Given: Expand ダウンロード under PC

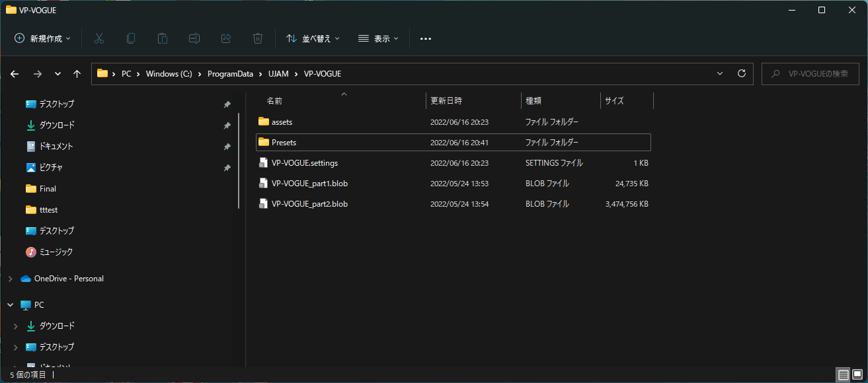Looking at the screenshot, I should point(16,326).
